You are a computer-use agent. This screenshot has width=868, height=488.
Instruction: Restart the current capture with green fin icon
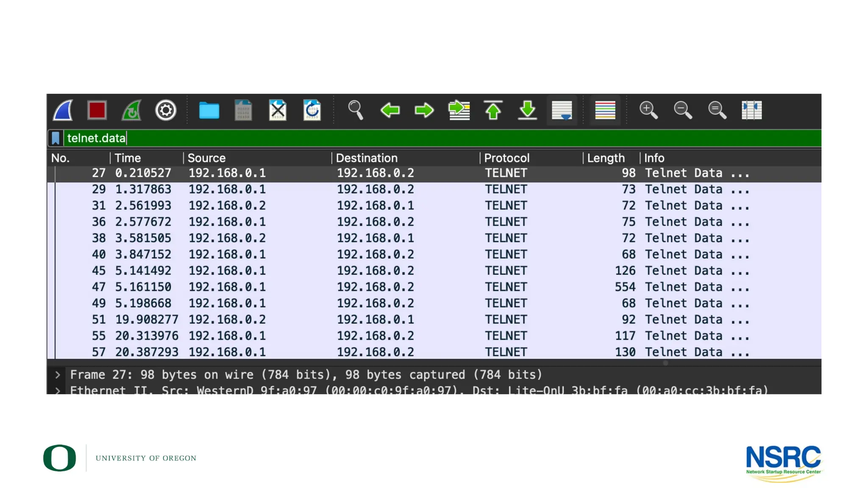(131, 111)
